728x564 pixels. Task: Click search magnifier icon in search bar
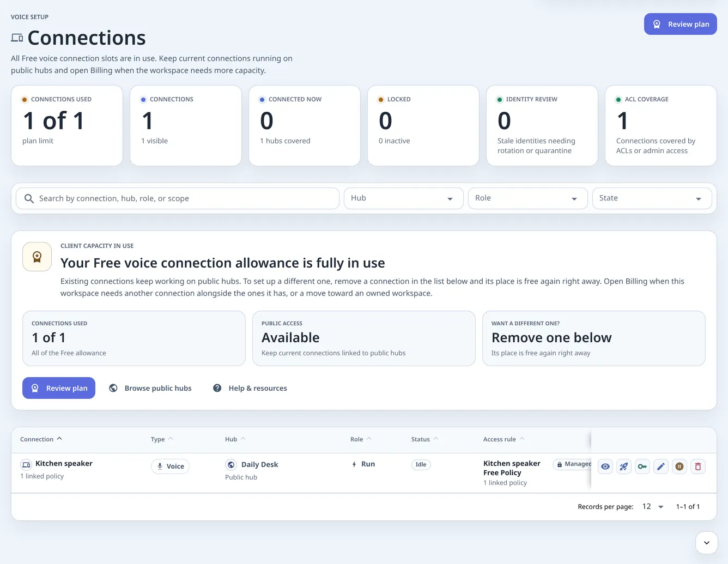[29, 198]
